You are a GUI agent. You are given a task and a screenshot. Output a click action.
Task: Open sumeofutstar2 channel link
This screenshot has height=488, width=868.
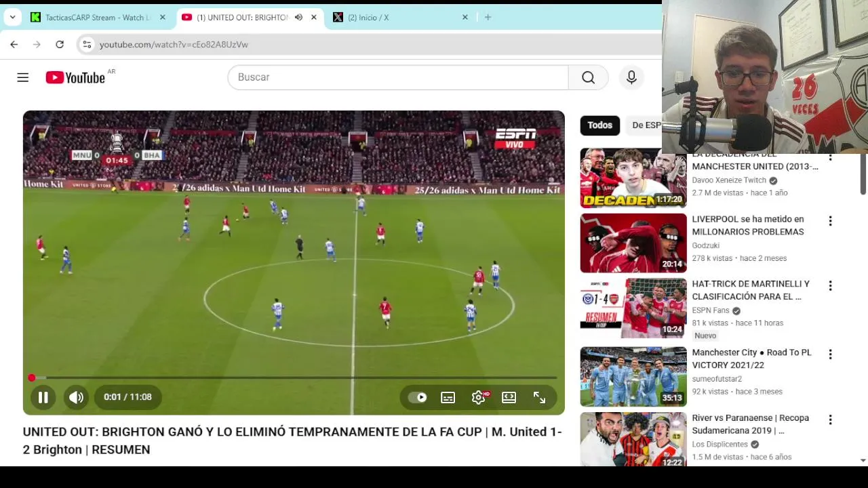pyautogui.click(x=717, y=379)
